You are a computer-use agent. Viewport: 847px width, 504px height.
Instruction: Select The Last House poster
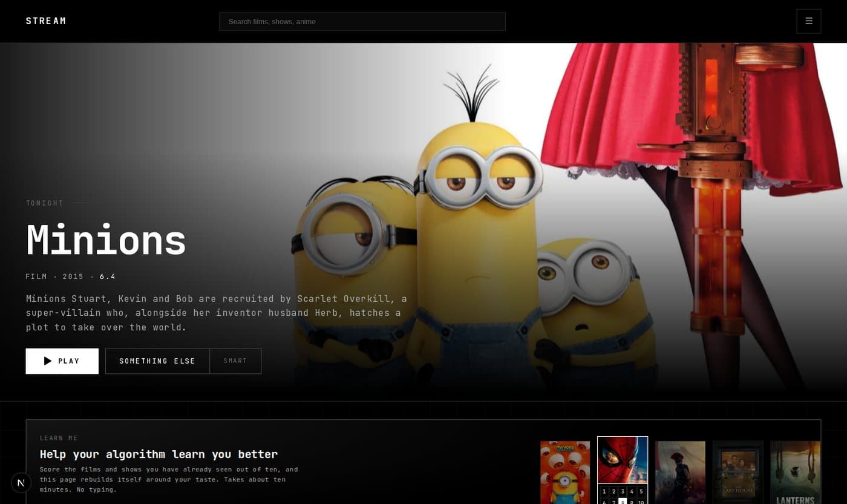point(737,473)
